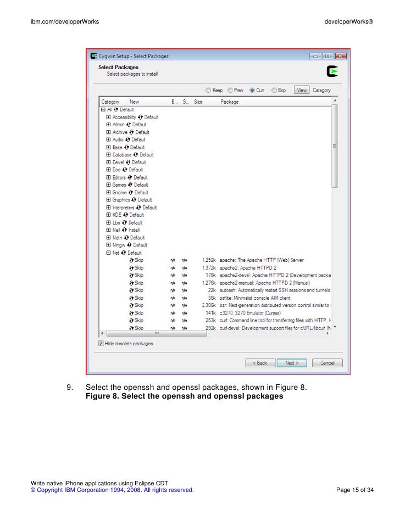Toggle Skip icon for apache HTTP Server package

click(131, 260)
